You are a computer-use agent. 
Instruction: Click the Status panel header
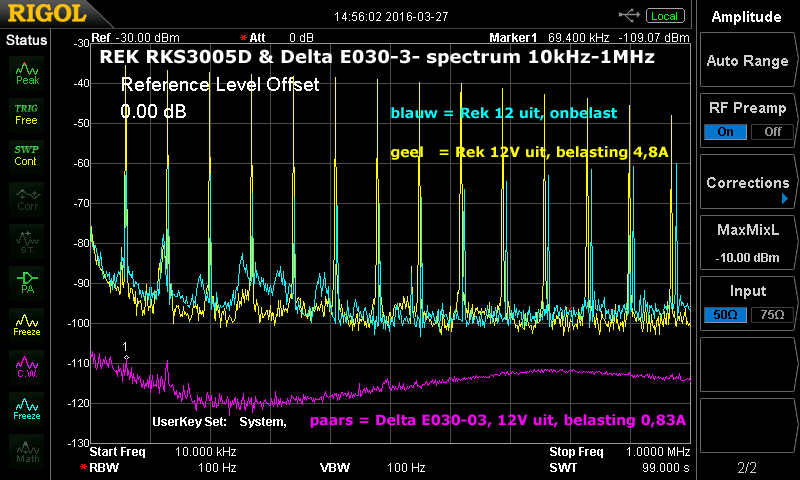pyautogui.click(x=26, y=40)
